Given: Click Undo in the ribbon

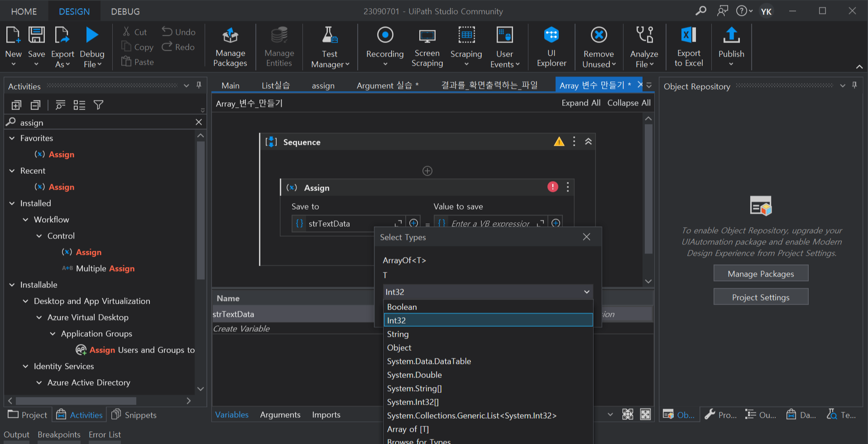Looking at the screenshot, I should tap(178, 32).
